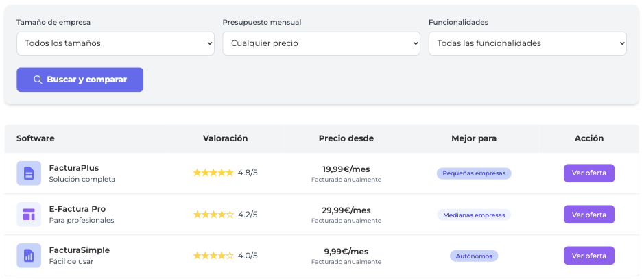Open the Funcionalidades dropdown
The image size is (644, 279).
(527, 43)
